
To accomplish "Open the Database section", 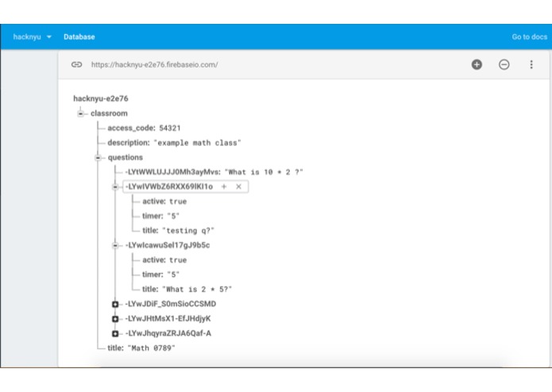I will pyautogui.click(x=79, y=37).
